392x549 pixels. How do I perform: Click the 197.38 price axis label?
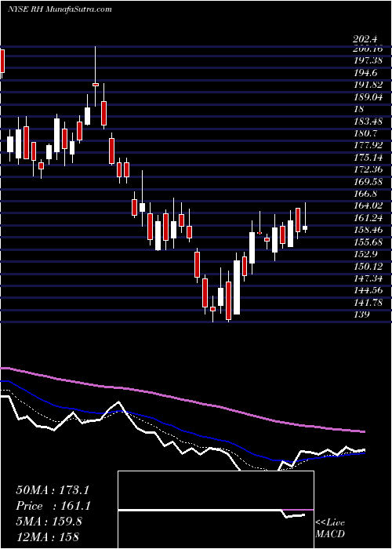tap(370, 61)
